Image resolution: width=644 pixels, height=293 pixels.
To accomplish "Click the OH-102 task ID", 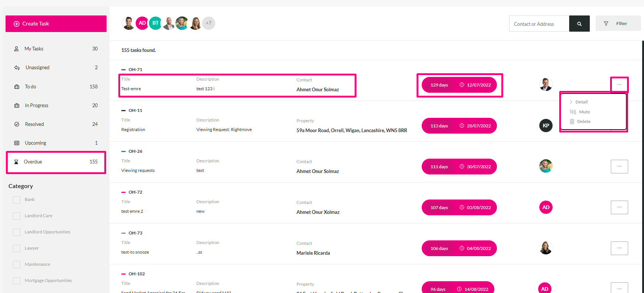I will click(137, 274).
